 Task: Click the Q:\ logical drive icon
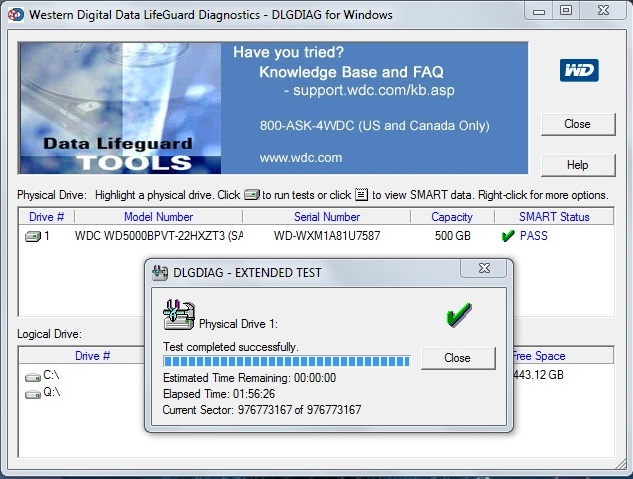[33, 393]
